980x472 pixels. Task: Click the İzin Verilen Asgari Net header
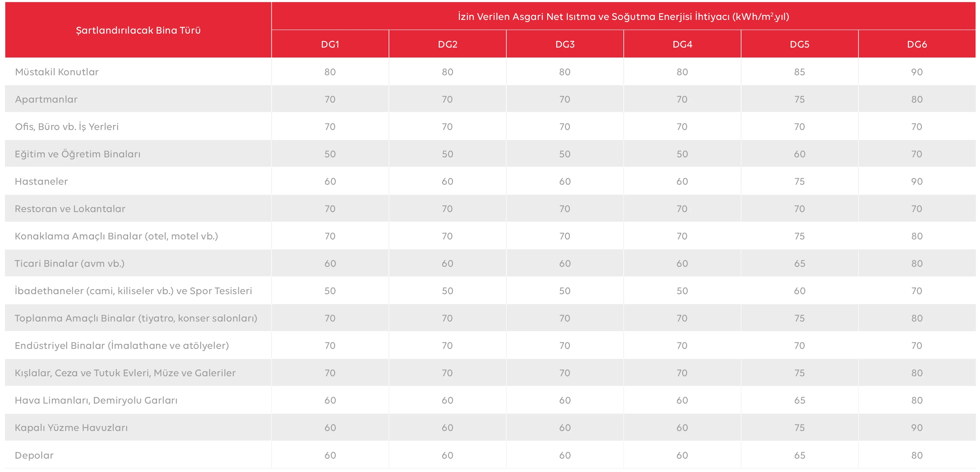click(623, 16)
